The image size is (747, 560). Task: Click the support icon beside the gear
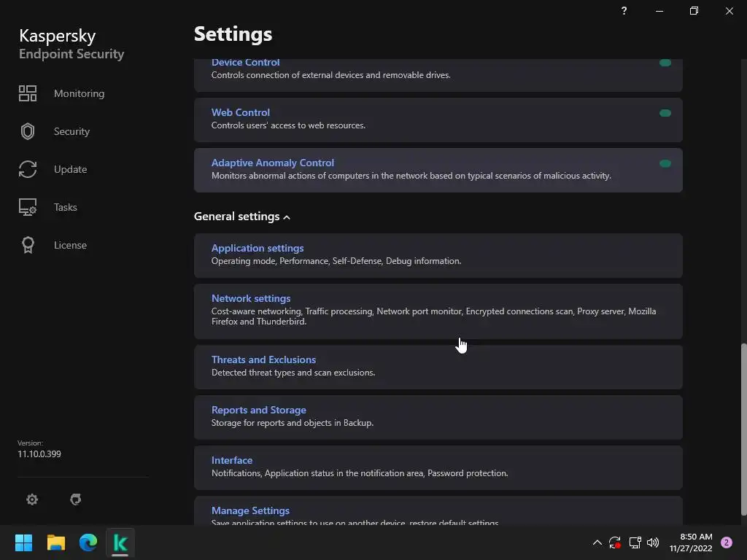pos(75,499)
